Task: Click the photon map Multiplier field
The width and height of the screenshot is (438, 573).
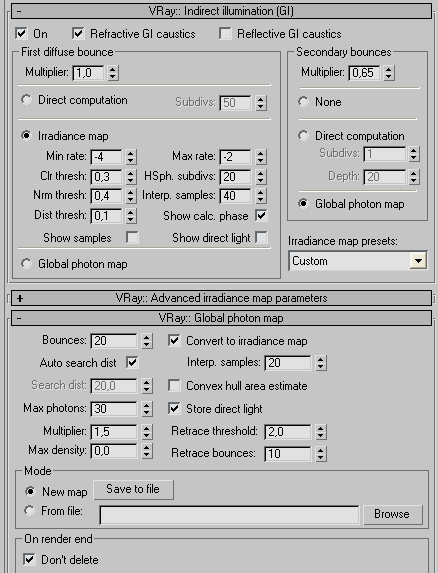Action: [x=114, y=432]
